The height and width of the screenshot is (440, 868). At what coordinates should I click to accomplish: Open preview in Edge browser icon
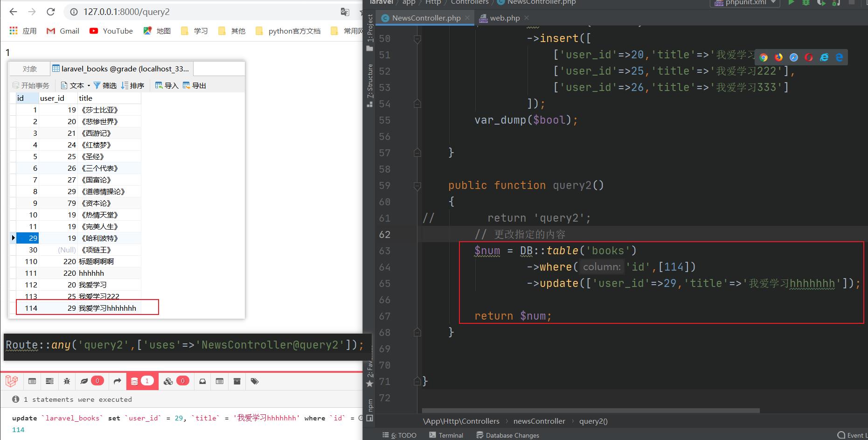point(839,57)
